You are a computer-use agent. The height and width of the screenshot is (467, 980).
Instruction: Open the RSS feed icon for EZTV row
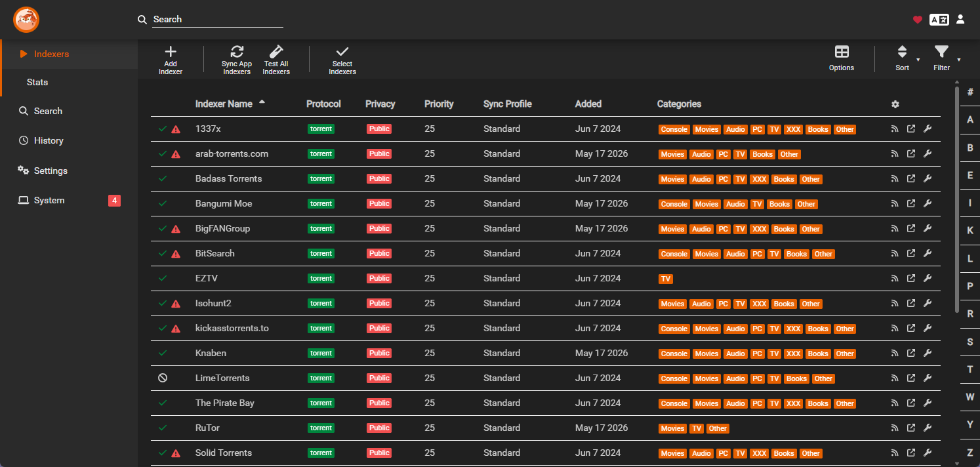tap(895, 279)
